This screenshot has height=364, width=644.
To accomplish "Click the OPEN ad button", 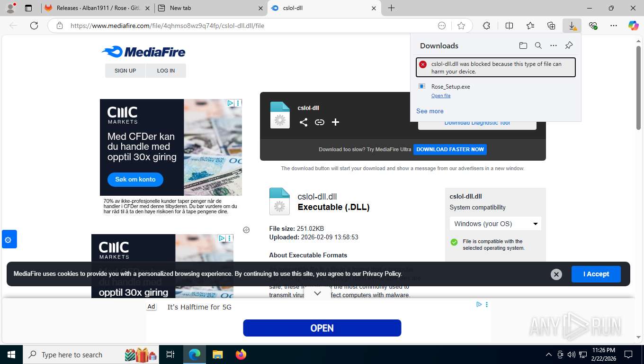I will 322,328.
